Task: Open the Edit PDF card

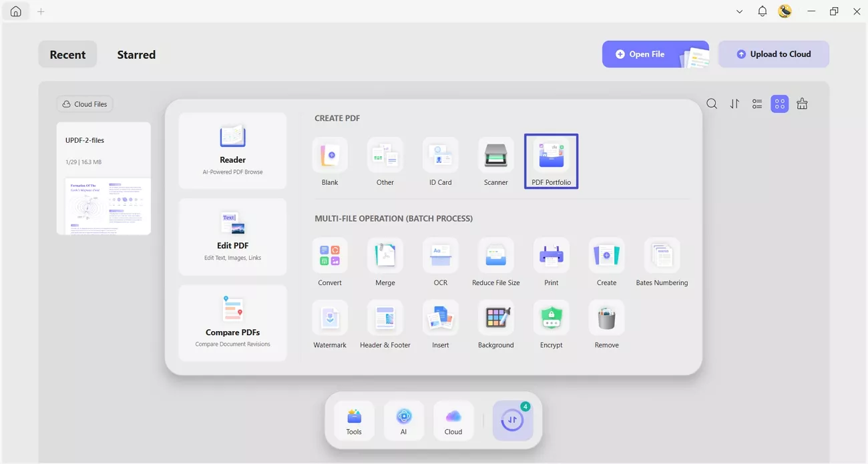Action: point(233,237)
